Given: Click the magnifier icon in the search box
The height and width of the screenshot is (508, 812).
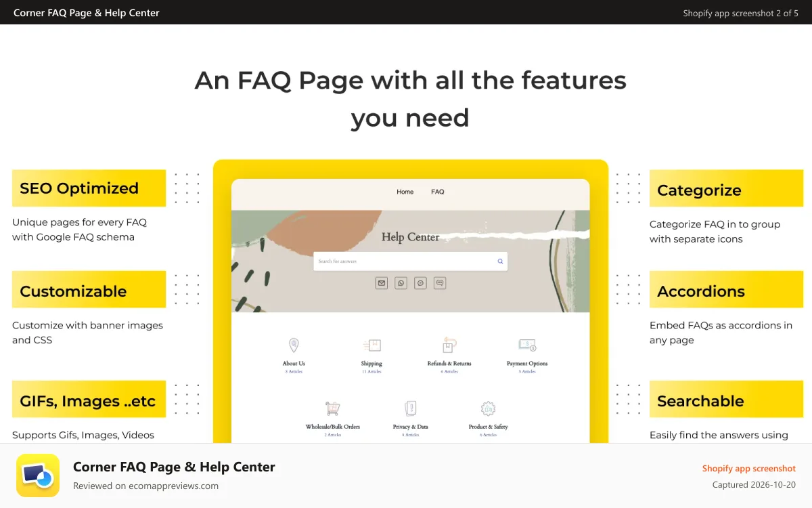Looking at the screenshot, I should 500,261.
